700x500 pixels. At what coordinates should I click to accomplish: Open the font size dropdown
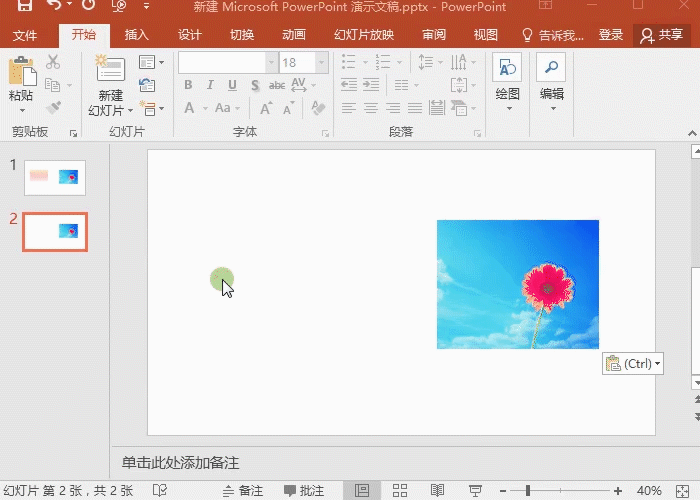point(321,63)
